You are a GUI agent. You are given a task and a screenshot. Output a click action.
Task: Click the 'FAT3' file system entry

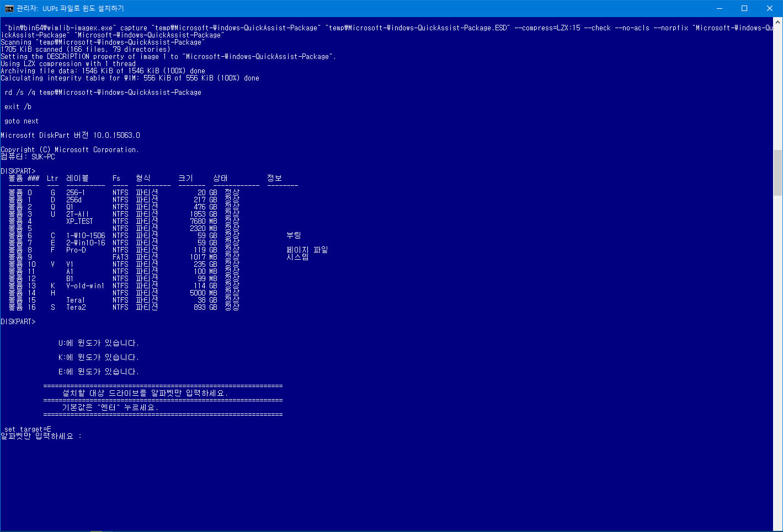(120, 257)
